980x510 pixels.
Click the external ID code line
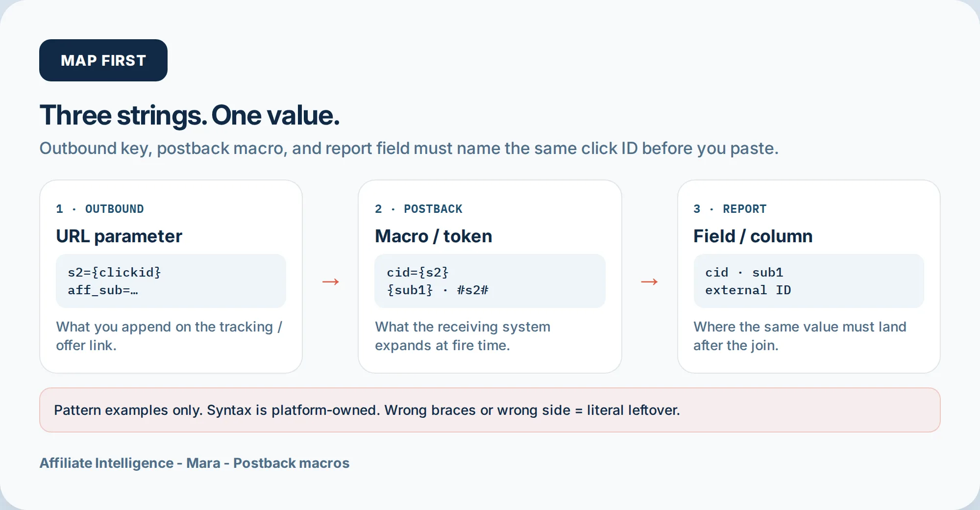pos(748,290)
